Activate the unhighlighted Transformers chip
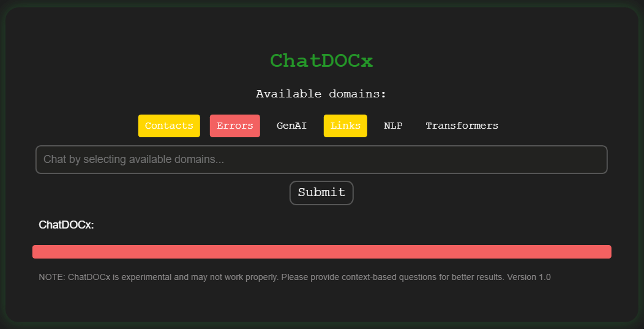Viewport: 644px width, 329px height. coord(462,126)
